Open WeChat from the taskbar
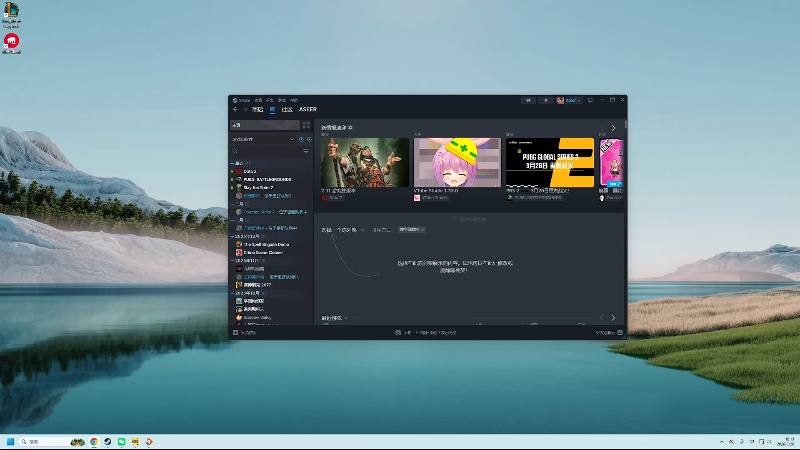The image size is (800, 450). 121,442
